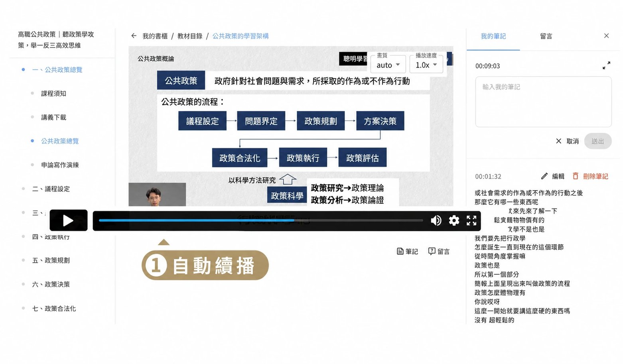This screenshot has height=364, width=623.
Task: Expand the notes panel with the arrows icon
Action: click(606, 65)
